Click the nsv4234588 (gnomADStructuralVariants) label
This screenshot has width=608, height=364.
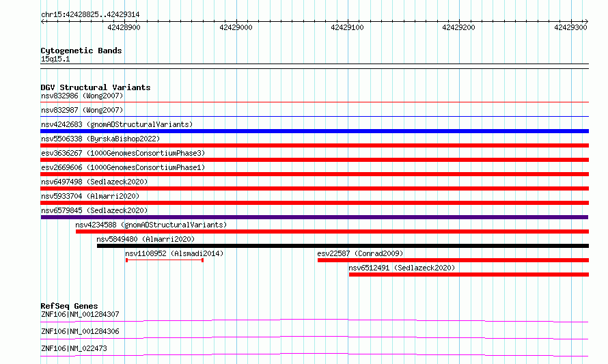[x=151, y=225]
